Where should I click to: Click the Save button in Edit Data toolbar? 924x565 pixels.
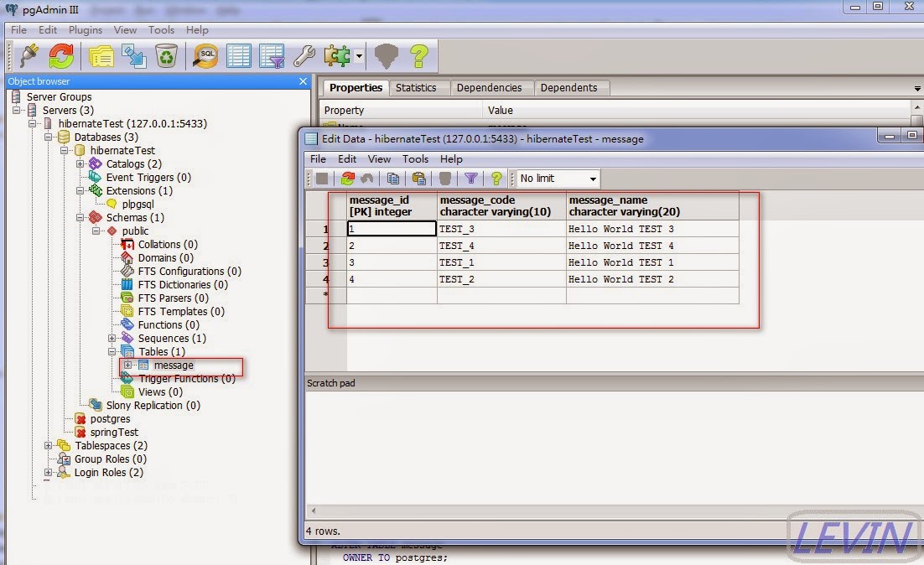[322, 179]
